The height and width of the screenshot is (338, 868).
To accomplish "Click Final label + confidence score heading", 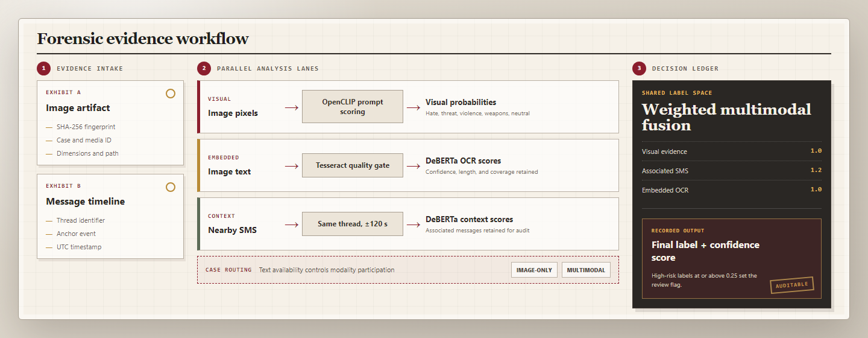I will (705, 251).
